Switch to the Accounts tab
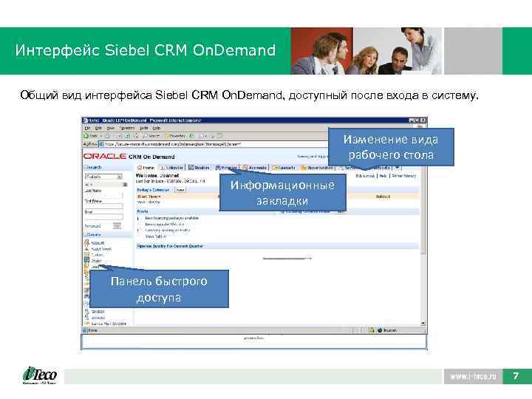Screen dimensions: 532x399 [x=255, y=168]
